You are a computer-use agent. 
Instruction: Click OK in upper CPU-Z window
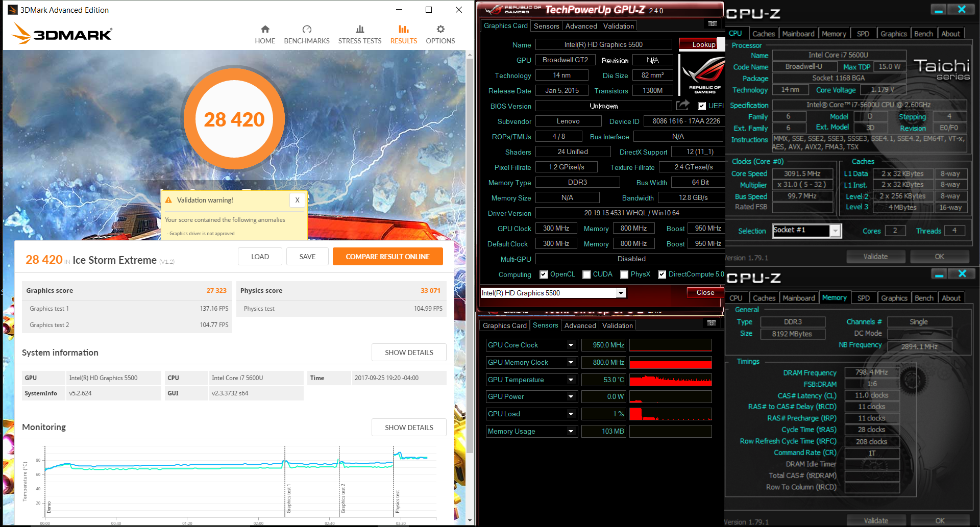(x=939, y=257)
